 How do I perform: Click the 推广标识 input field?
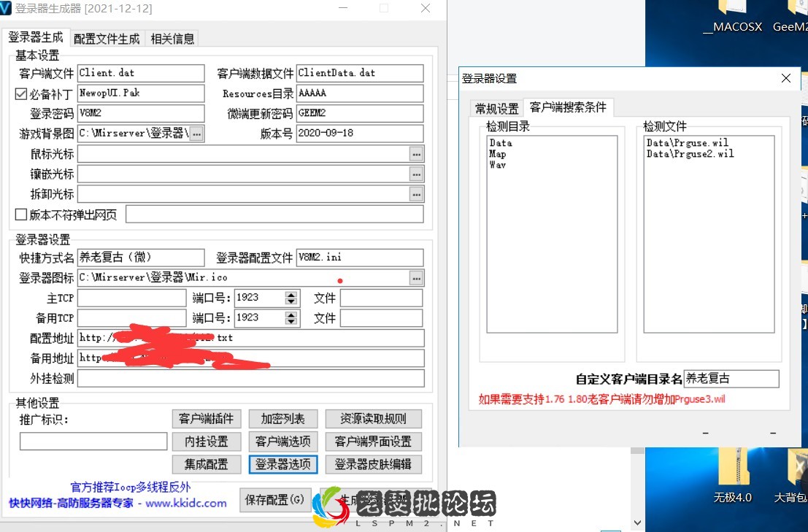pos(93,442)
